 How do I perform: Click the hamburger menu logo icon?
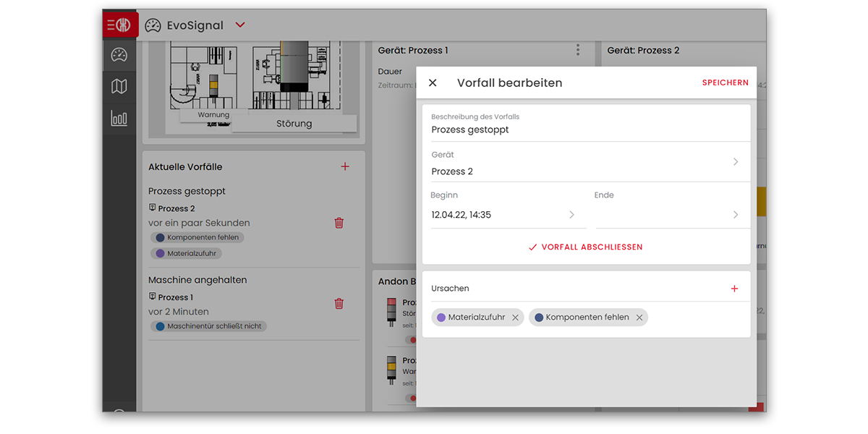click(119, 25)
